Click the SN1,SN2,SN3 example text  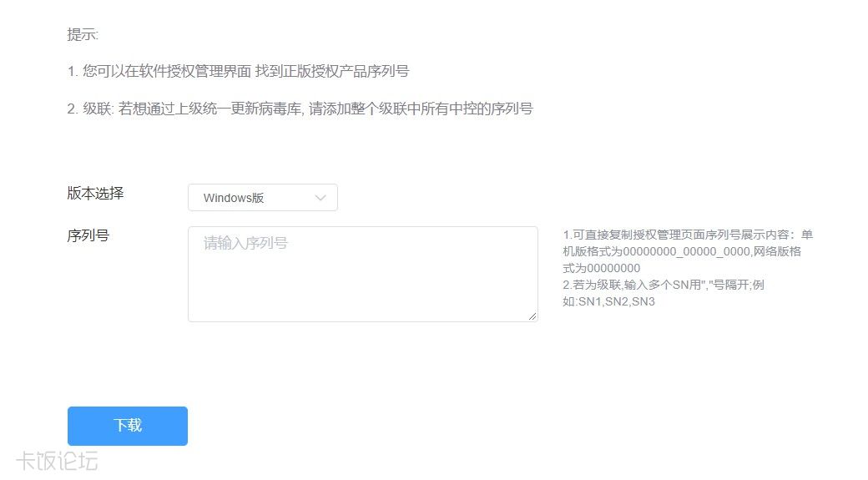[x=617, y=301]
